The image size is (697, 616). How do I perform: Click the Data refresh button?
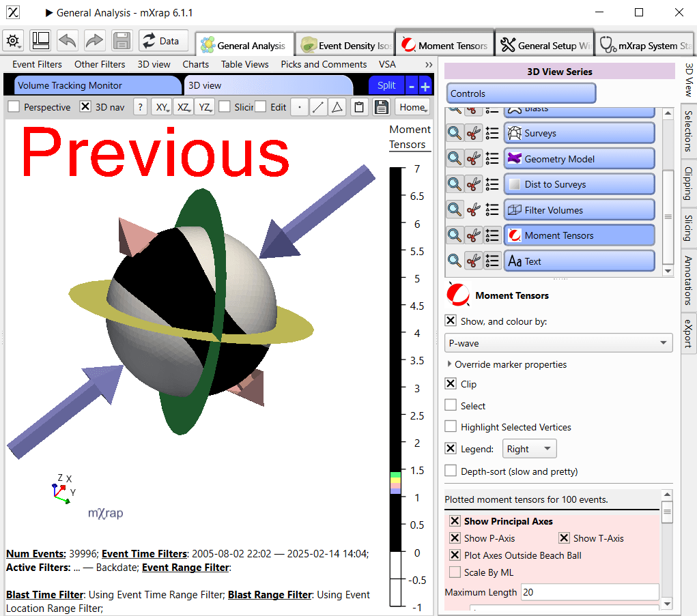coord(163,41)
